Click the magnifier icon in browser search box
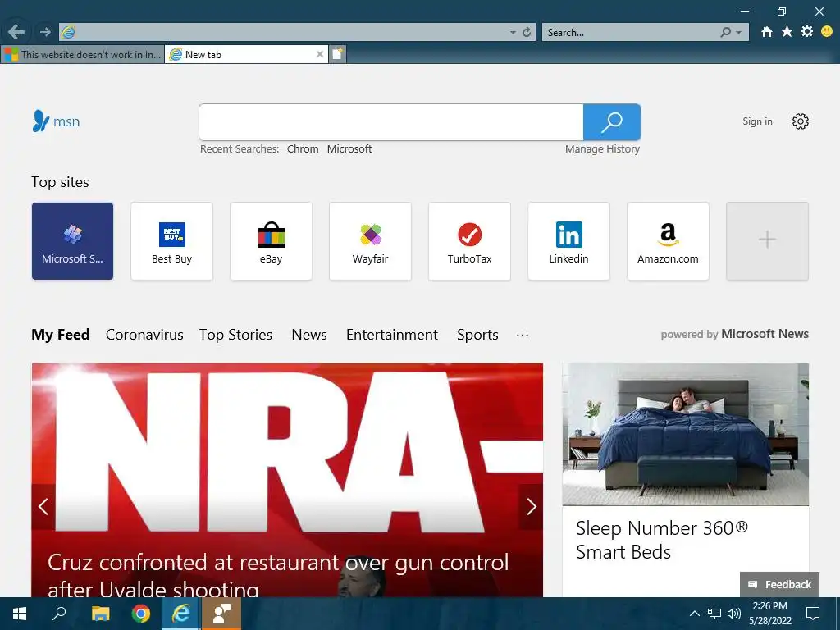840x630 pixels. (x=725, y=33)
